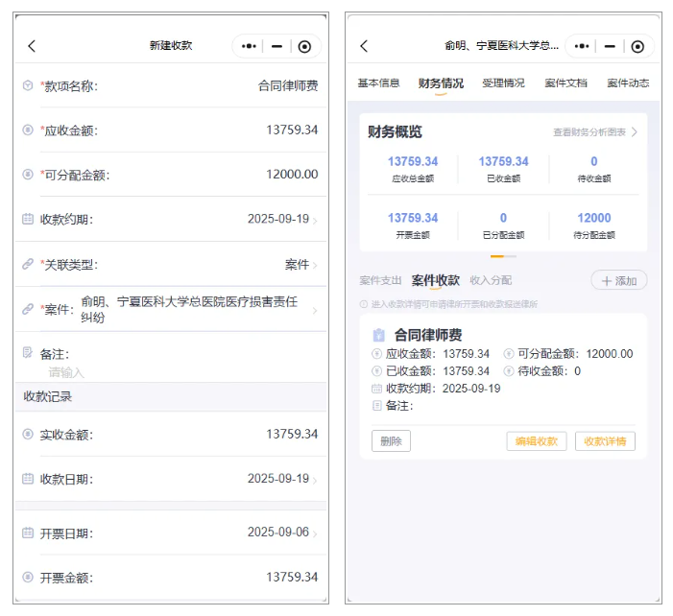Open the 收款日期 date selector

click(x=278, y=479)
